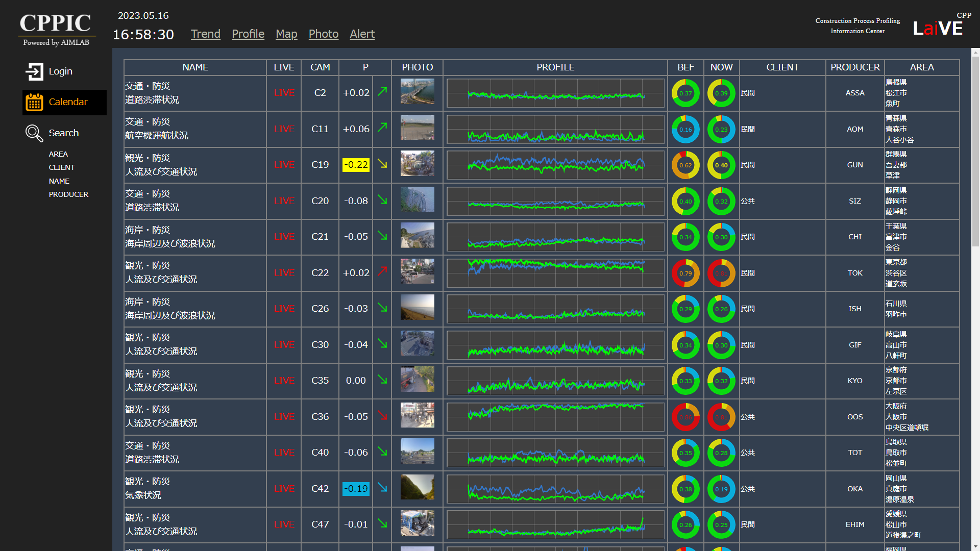Click the highlighted -0.22 value for C19
The width and height of the screenshot is (980, 551).
(356, 165)
